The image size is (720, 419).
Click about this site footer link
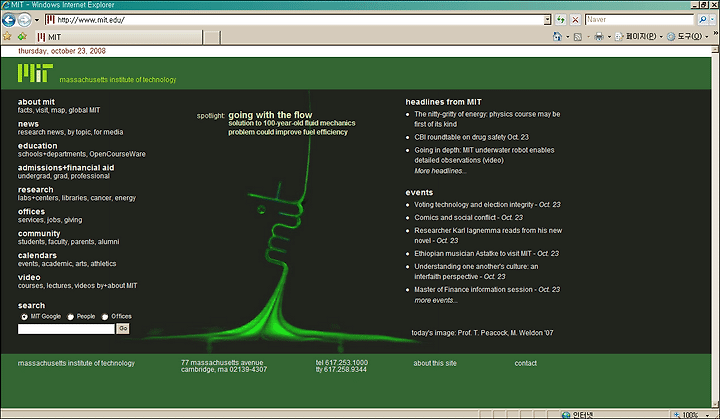435,363
